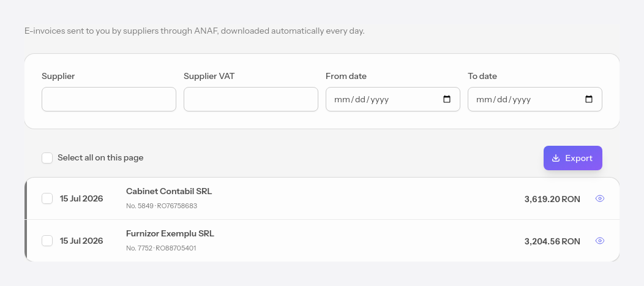Tick the Select all on this page checkbox
Screen dimensions: 644x286
point(47,158)
